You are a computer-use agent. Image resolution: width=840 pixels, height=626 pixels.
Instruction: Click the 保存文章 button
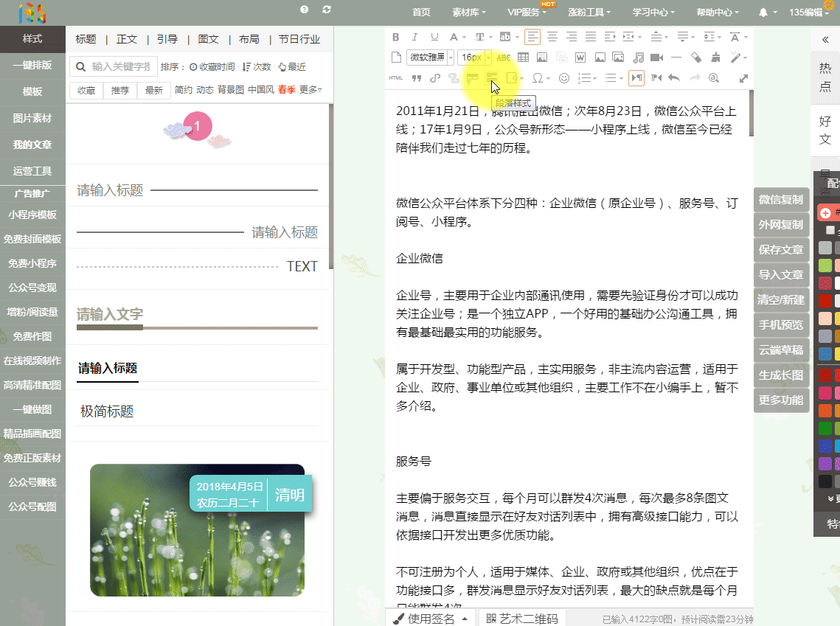pyautogui.click(x=780, y=249)
